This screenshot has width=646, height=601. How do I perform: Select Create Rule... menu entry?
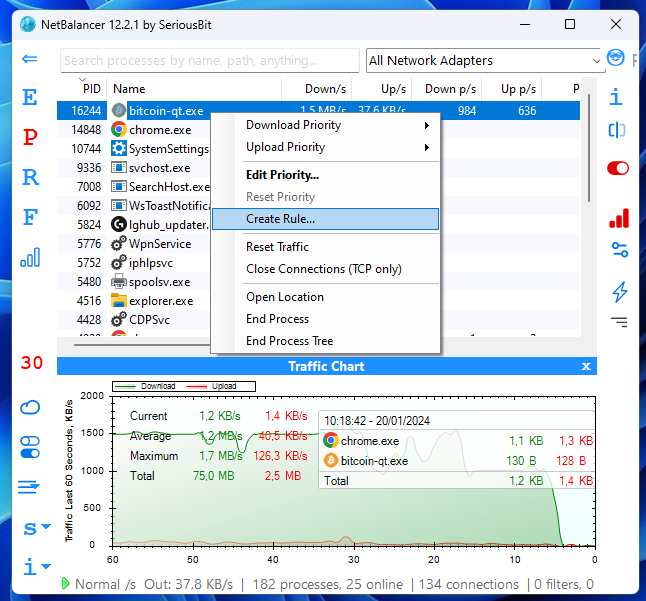325,219
